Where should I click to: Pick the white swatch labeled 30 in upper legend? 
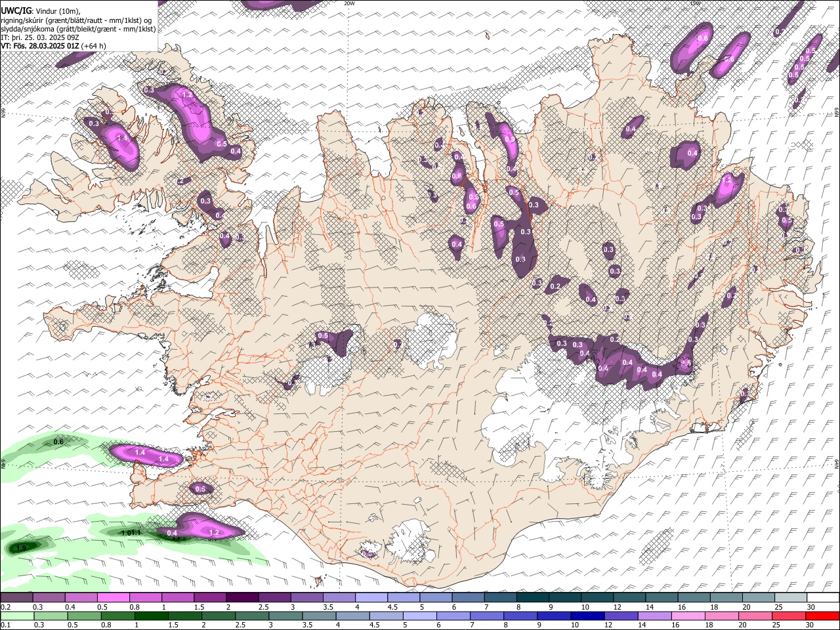tap(823, 598)
